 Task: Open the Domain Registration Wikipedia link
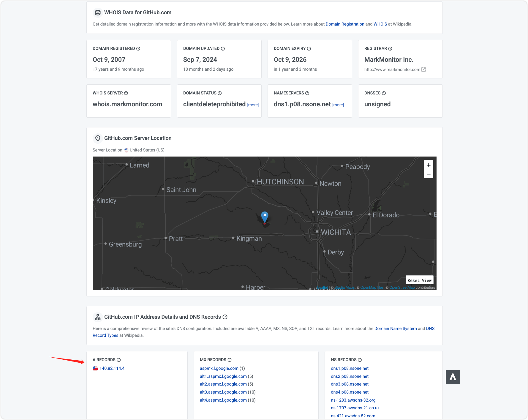345,24
